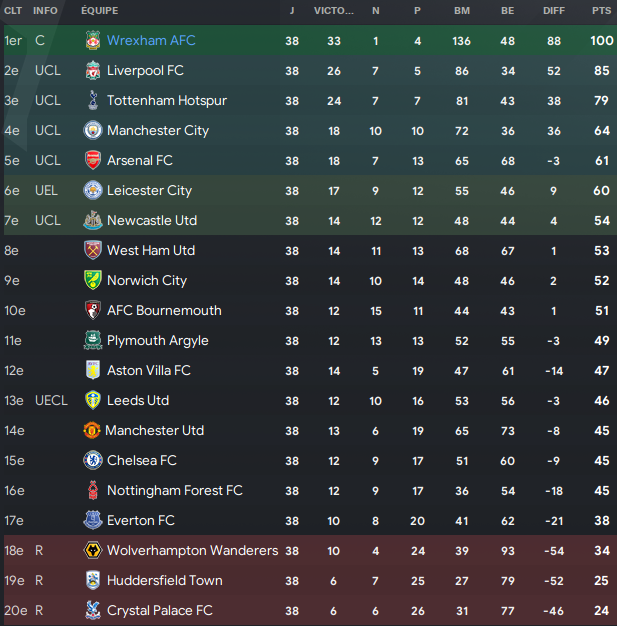Click the Arsenal FC cannon crest
The height and width of the screenshot is (626, 617).
click(93, 160)
